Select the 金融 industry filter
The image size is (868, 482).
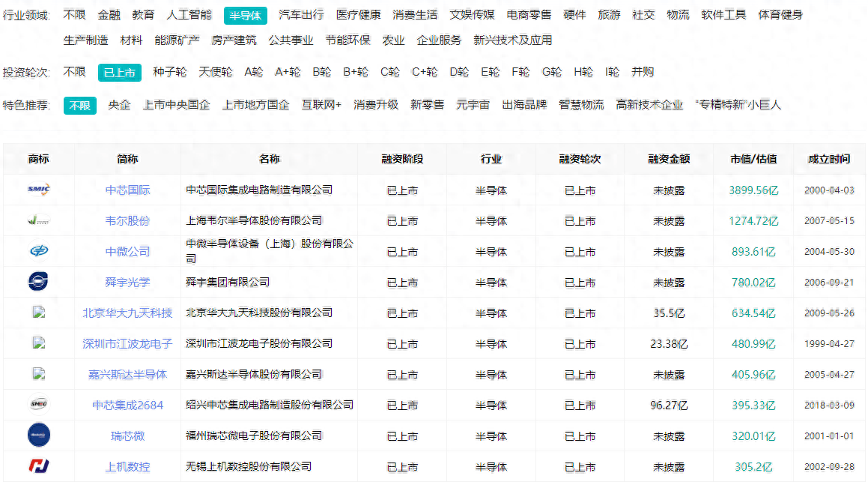109,15
